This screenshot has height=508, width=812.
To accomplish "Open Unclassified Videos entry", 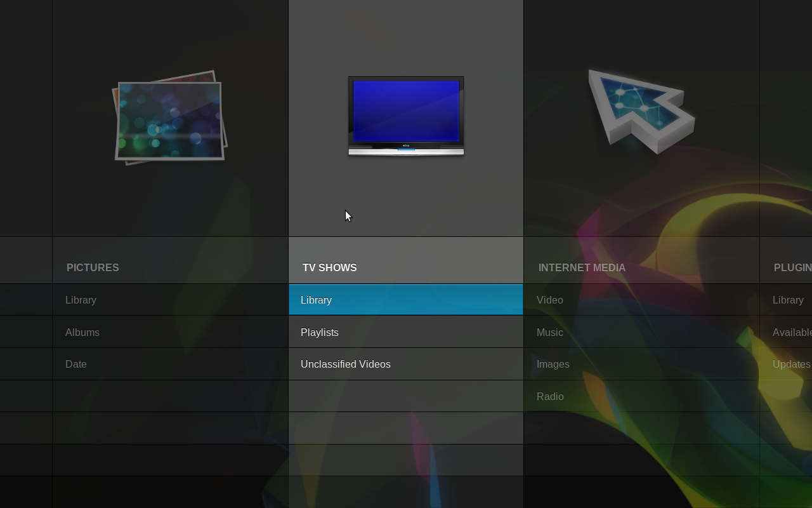I will (x=346, y=364).
